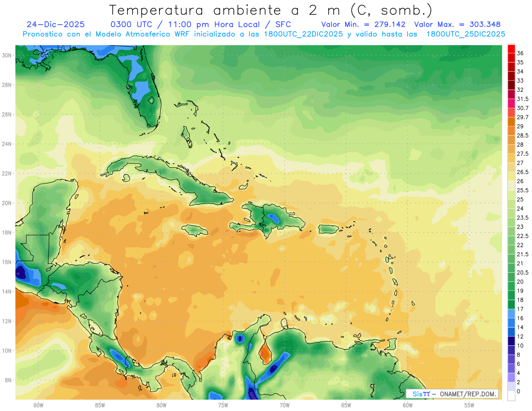
Task: Click the 90W longitude axis label
Action: [38, 405]
